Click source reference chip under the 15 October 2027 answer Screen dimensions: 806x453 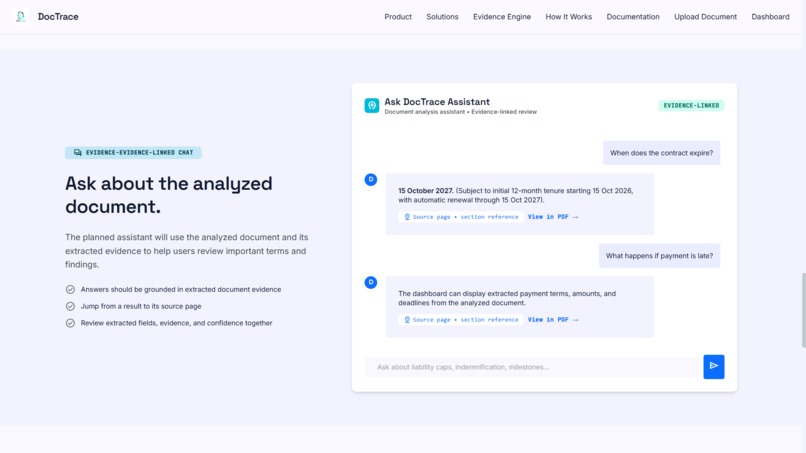461,217
